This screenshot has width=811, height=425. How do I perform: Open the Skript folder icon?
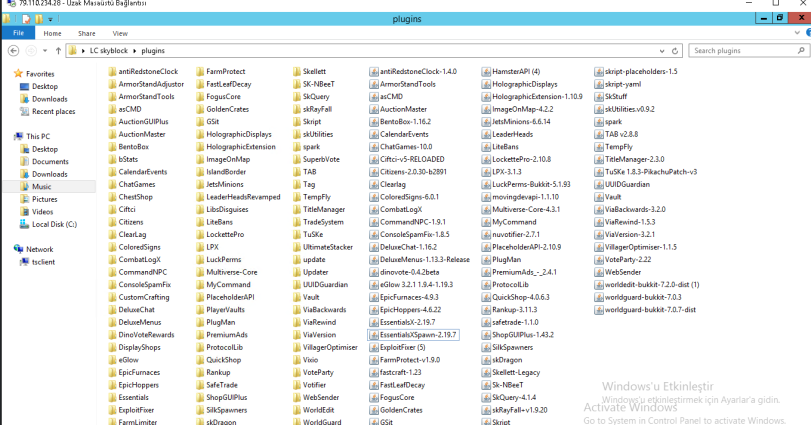(297, 122)
